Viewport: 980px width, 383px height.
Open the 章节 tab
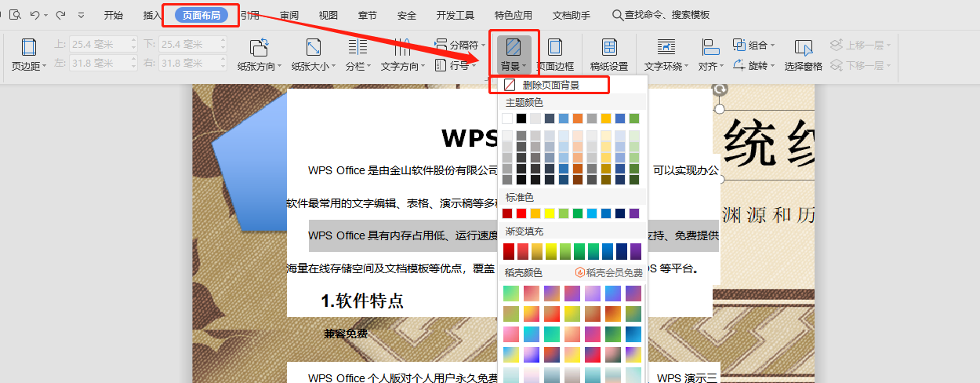[x=368, y=15]
